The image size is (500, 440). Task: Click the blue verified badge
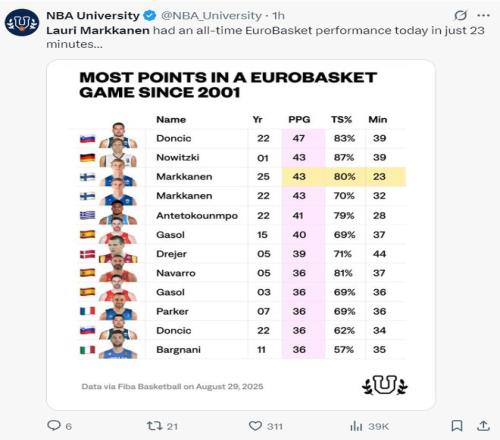[149, 16]
